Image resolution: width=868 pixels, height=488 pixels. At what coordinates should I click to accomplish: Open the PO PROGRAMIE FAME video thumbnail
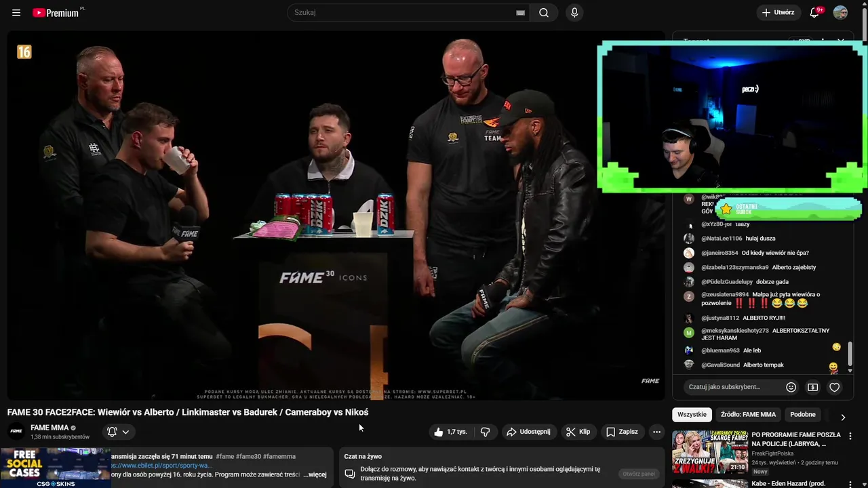click(709, 452)
